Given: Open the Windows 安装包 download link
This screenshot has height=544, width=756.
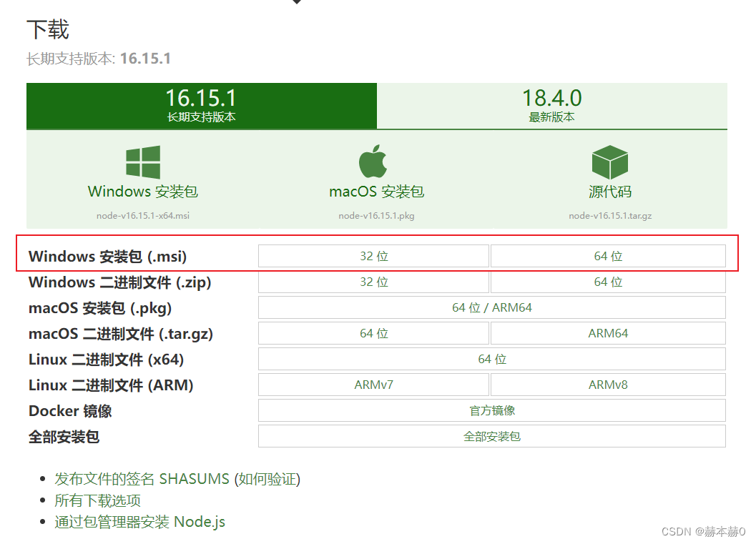Looking at the screenshot, I should pos(143,192).
